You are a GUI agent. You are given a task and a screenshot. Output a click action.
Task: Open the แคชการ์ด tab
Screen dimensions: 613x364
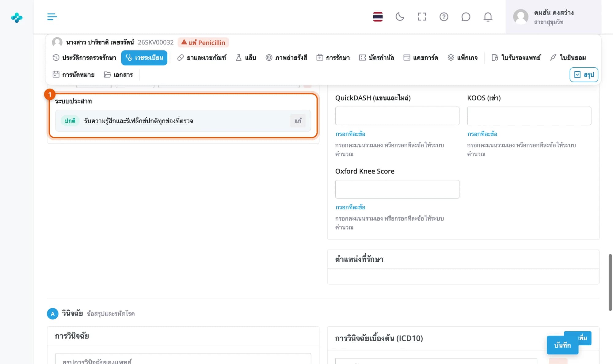coord(421,58)
